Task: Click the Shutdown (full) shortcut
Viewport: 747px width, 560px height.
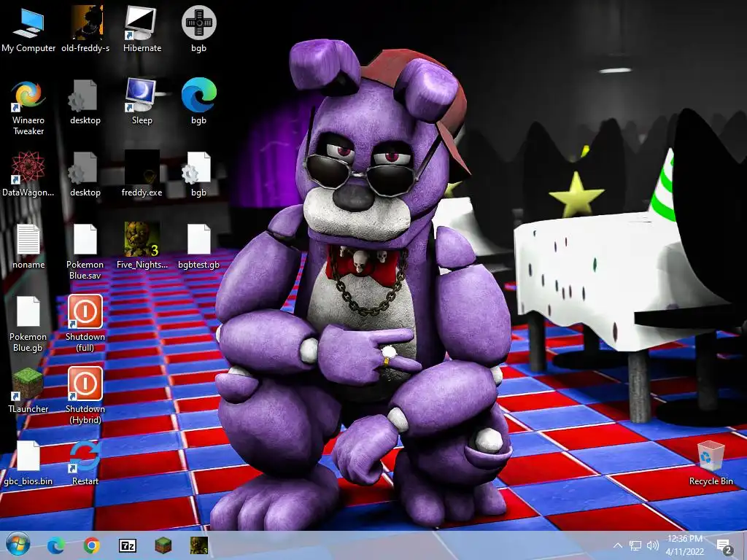Action: (x=85, y=324)
